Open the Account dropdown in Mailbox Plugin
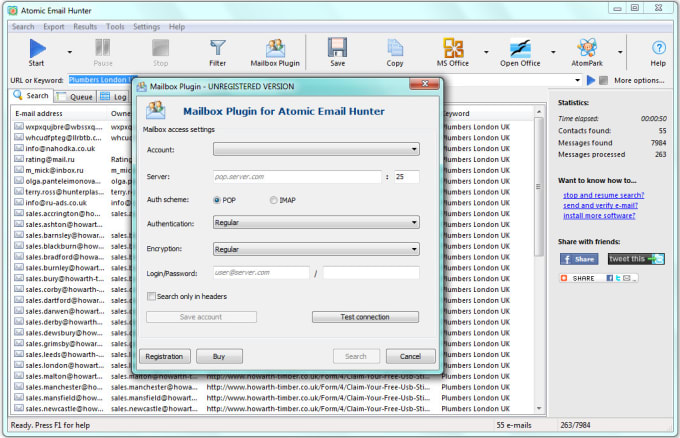680x438 pixels. 316,149
